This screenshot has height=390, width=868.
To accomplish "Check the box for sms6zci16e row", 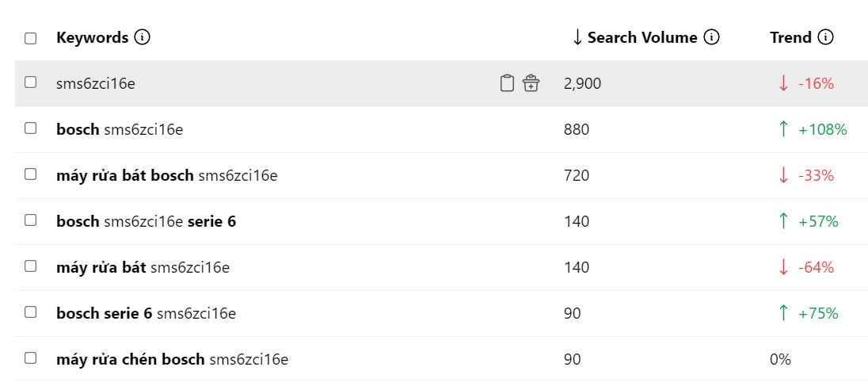I will 30,82.
